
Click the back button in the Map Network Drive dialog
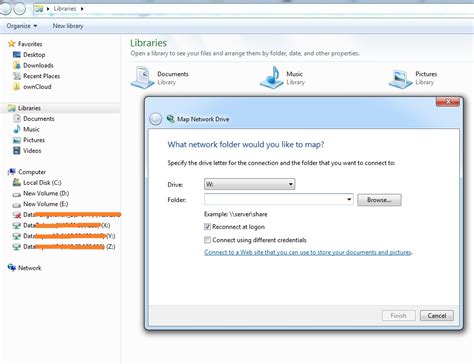(156, 119)
